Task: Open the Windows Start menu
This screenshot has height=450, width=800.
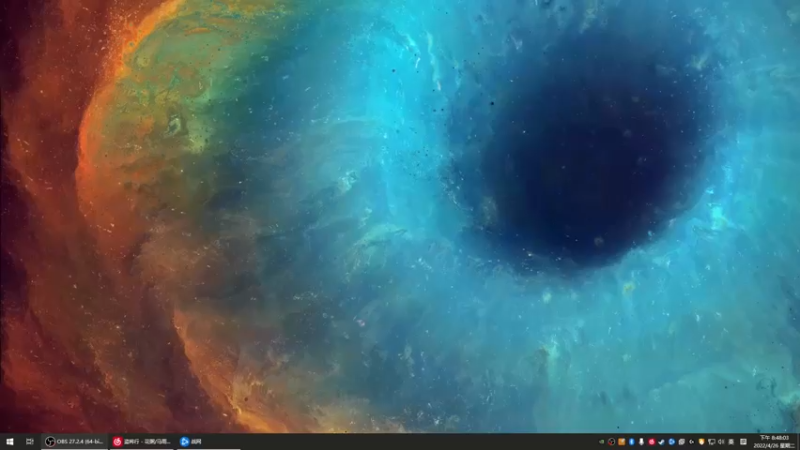Action: [x=10, y=441]
